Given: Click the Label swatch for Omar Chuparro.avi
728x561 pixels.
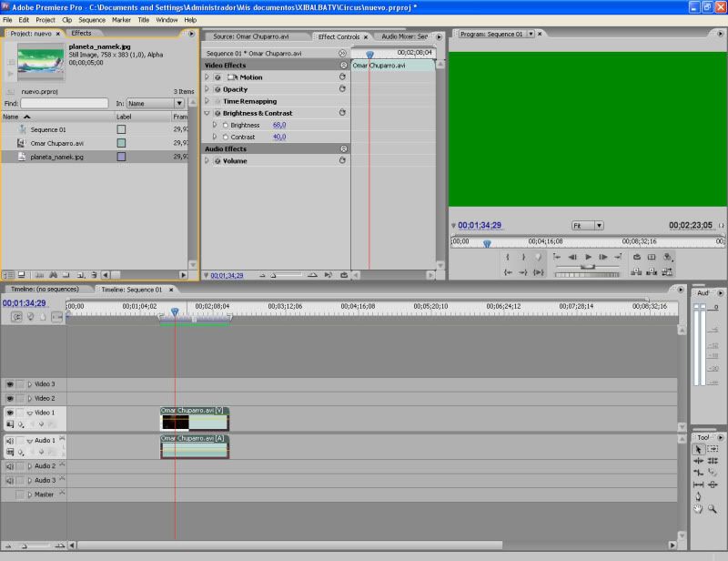Looking at the screenshot, I should (x=121, y=143).
